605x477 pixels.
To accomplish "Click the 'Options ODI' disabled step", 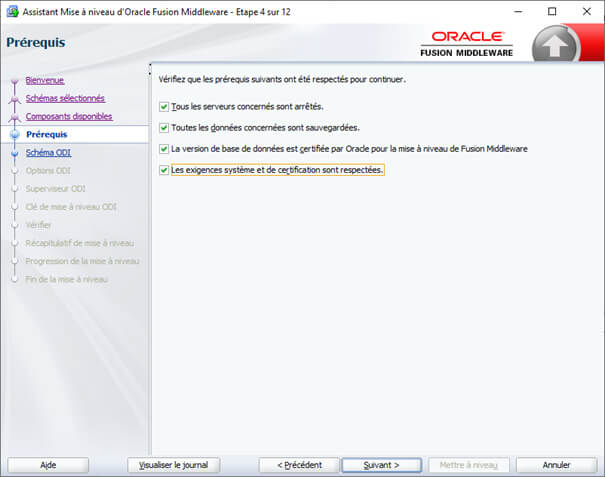I will coord(48,171).
